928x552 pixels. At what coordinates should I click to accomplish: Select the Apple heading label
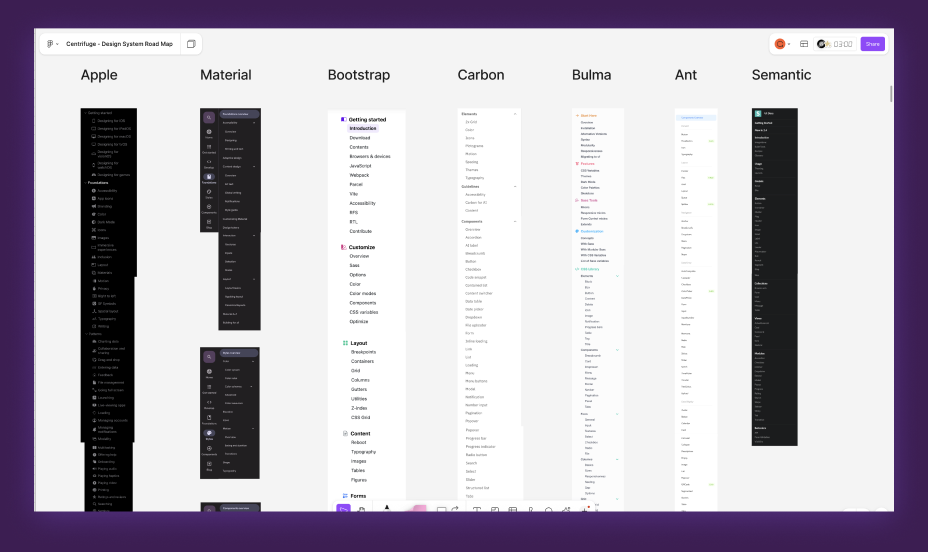[x=99, y=75]
